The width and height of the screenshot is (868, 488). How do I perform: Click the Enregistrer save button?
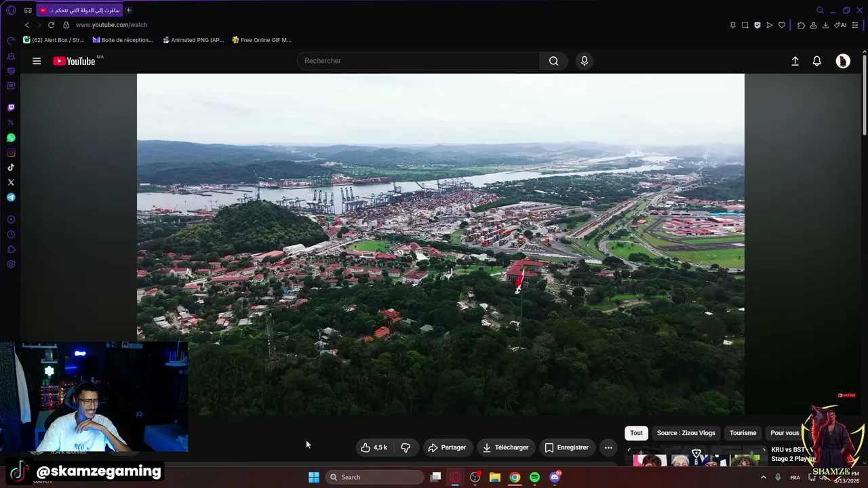(566, 447)
